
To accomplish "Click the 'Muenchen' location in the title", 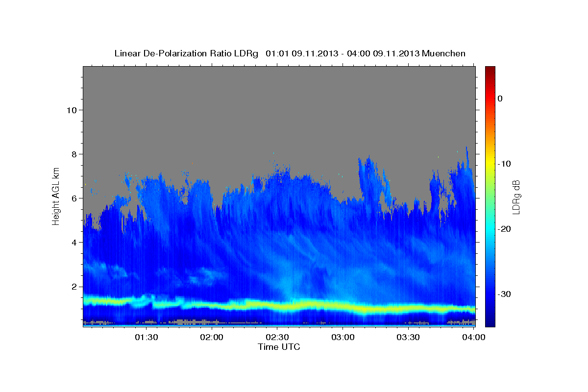I will [444, 53].
